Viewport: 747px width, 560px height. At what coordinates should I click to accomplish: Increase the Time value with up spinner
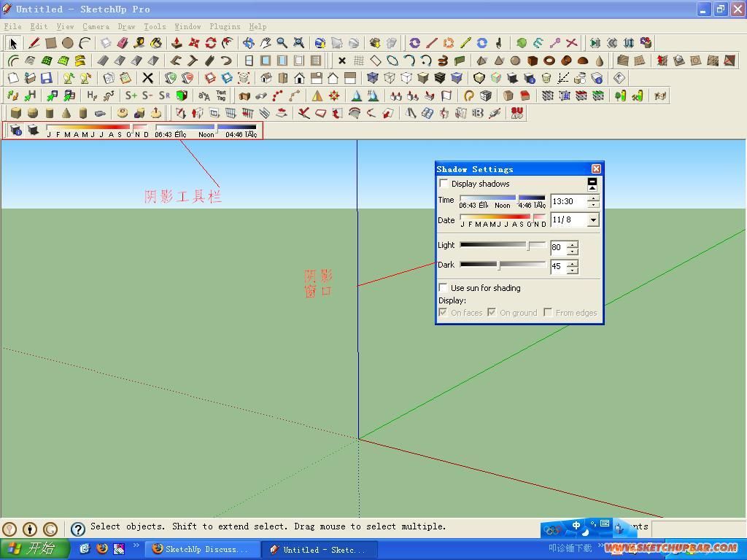[593, 198]
